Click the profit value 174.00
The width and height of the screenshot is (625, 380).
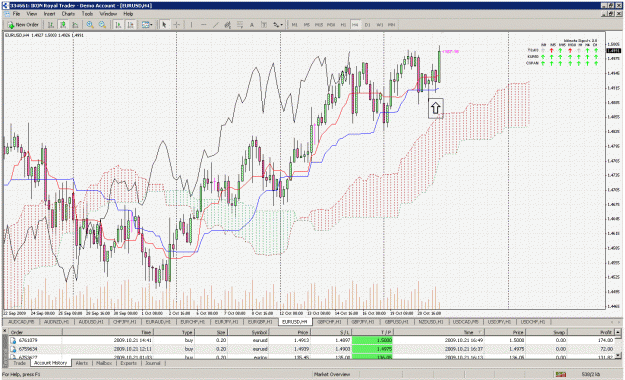605,340
